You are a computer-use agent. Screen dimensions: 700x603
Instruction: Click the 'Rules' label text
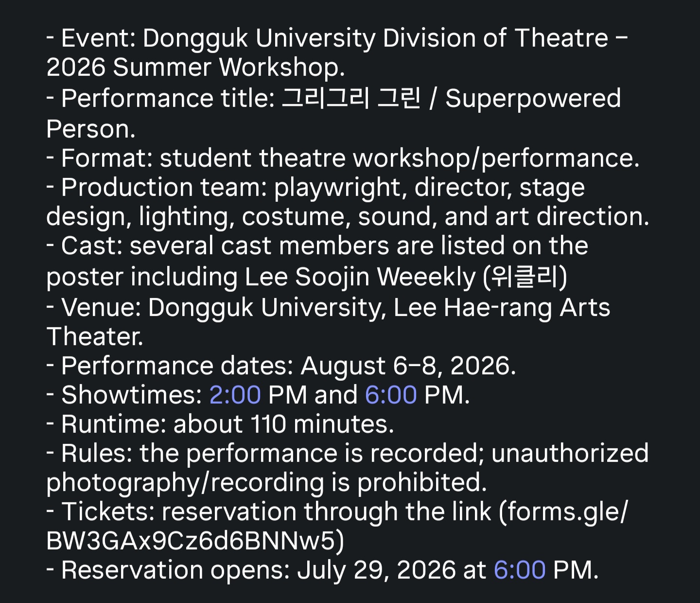coord(97,453)
